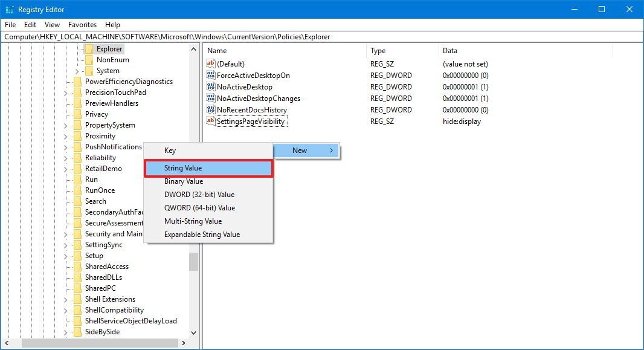Expand the PrecisionTouchPad key
Viewport: 644px width, 350px height.
click(66, 93)
